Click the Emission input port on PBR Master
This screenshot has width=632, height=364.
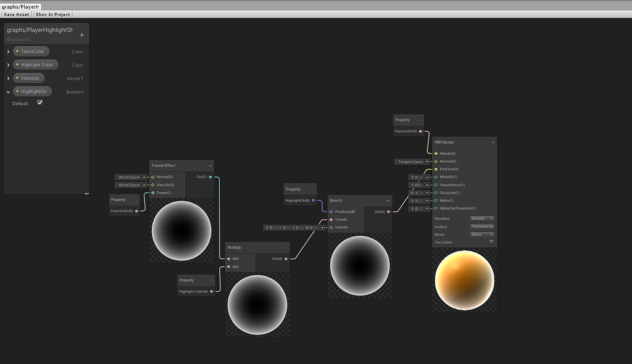[435, 169]
